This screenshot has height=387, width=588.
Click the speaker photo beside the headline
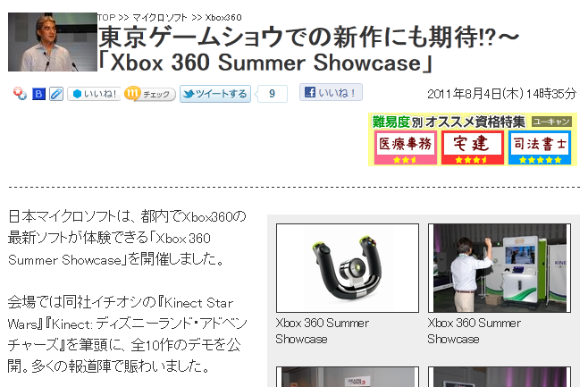[x=53, y=42]
